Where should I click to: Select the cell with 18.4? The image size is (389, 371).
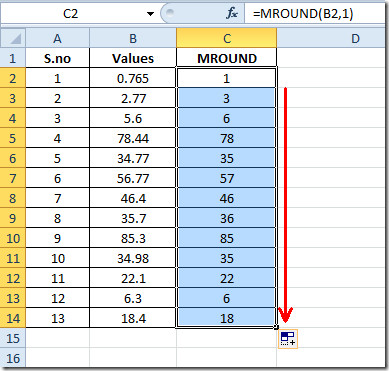point(133,318)
